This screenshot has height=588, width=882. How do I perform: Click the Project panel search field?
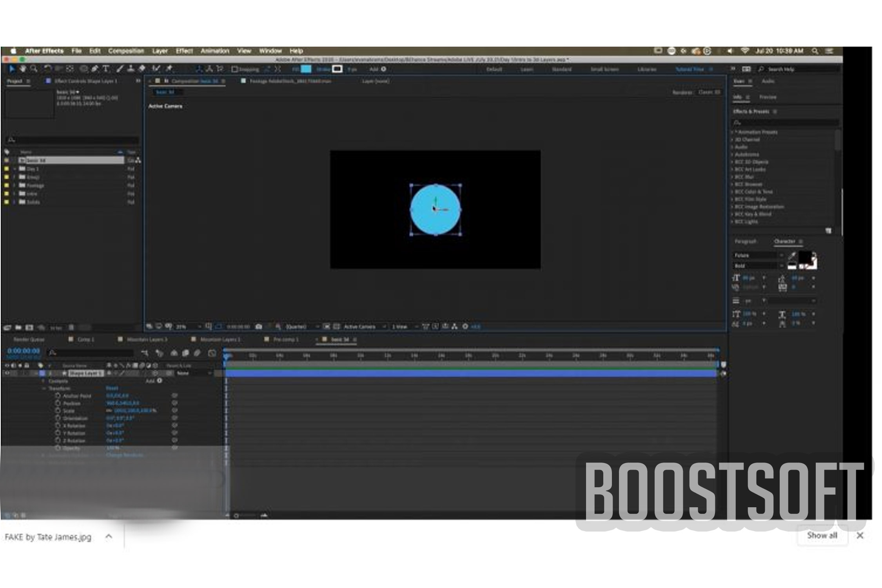pyautogui.click(x=72, y=140)
